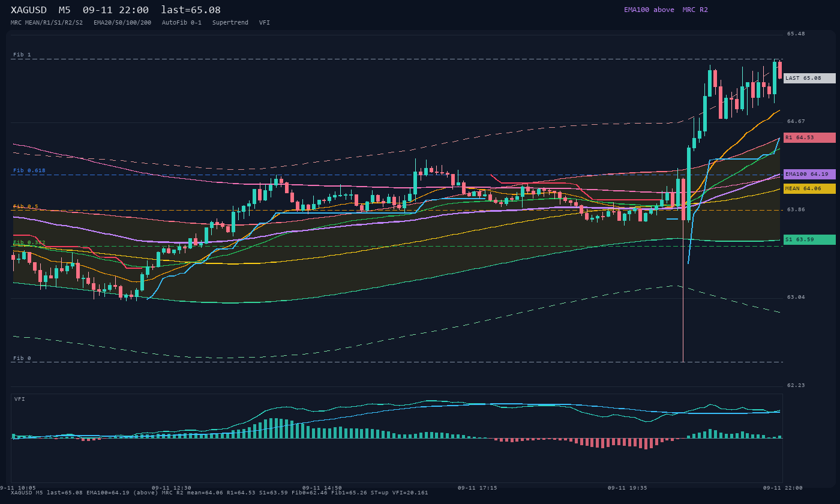Screen dimensions: 840x504
Task: Select the 09-11 19:35 time axis label
Action: (x=627, y=488)
